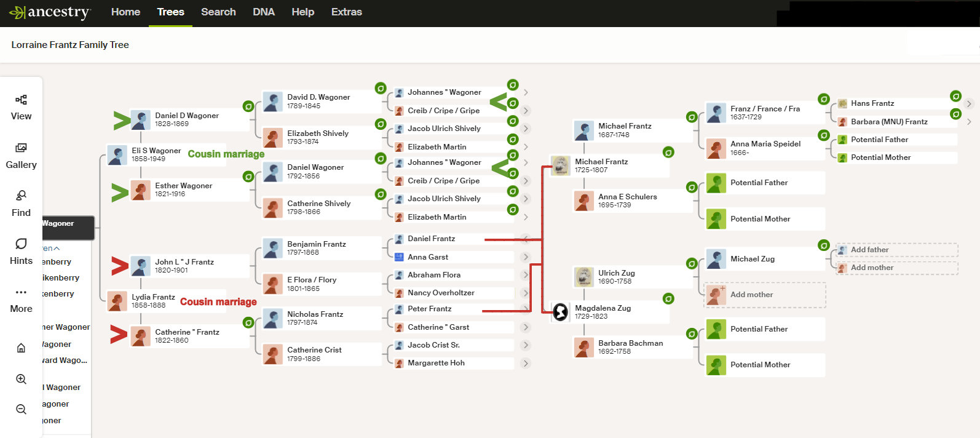
Task: Click hint leaf on David D. Wagoner
Action: 381,89
